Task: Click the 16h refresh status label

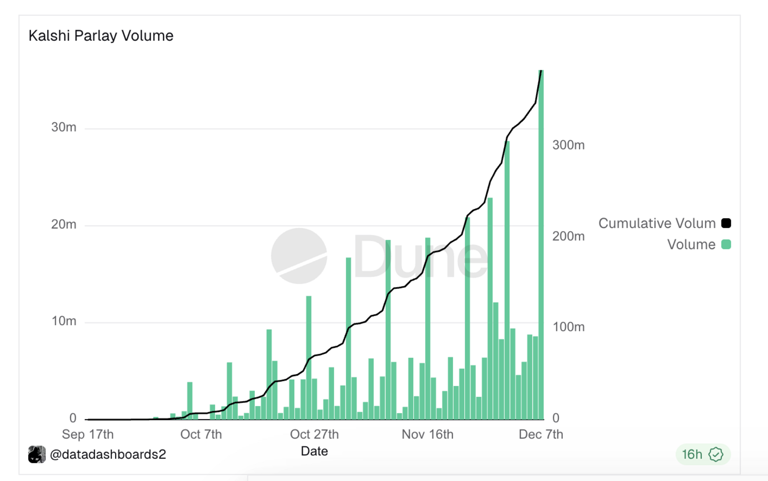Action: click(x=692, y=455)
